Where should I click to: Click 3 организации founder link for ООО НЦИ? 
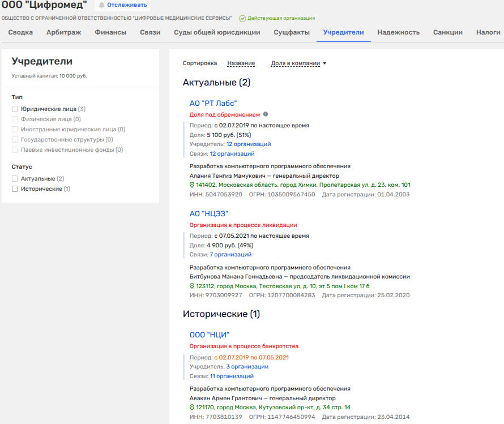(x=247, y=367)
